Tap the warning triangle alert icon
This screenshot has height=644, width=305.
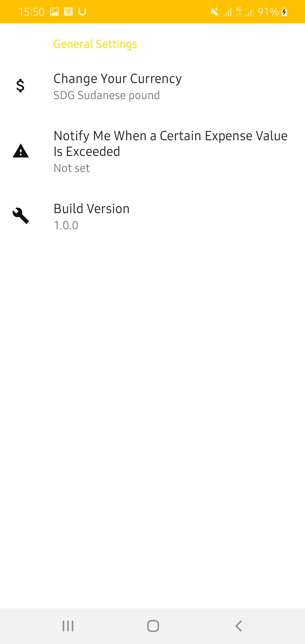tap(20, 151)
